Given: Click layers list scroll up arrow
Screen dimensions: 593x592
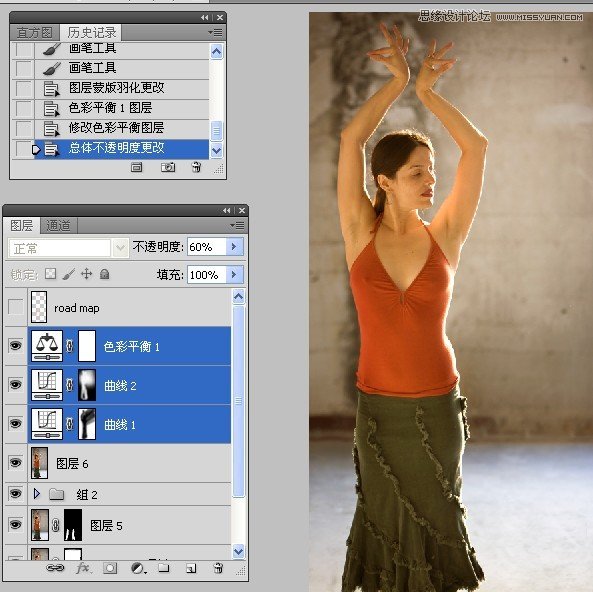Looking at the screenshot, I should pyautogui.click(x=238, y=297).
